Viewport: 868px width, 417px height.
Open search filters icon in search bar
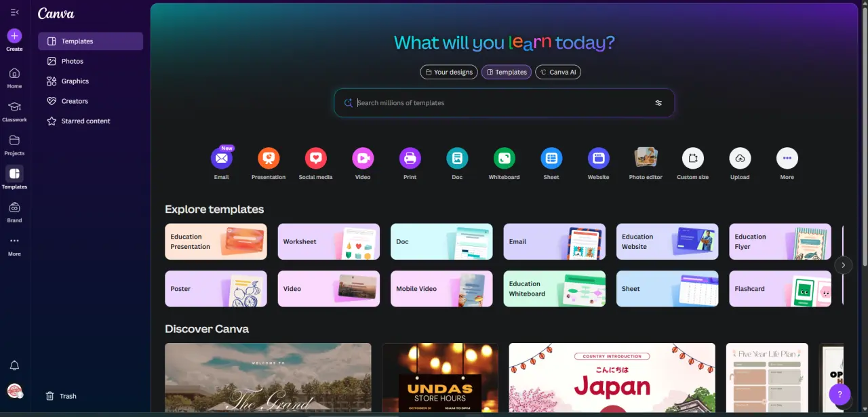tap(658, 103)
